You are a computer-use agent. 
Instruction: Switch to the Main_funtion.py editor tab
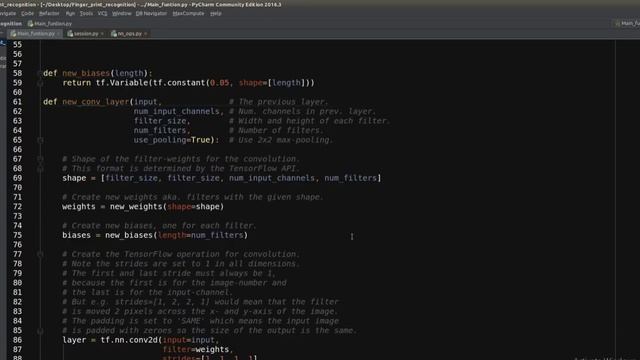(35, 33)
